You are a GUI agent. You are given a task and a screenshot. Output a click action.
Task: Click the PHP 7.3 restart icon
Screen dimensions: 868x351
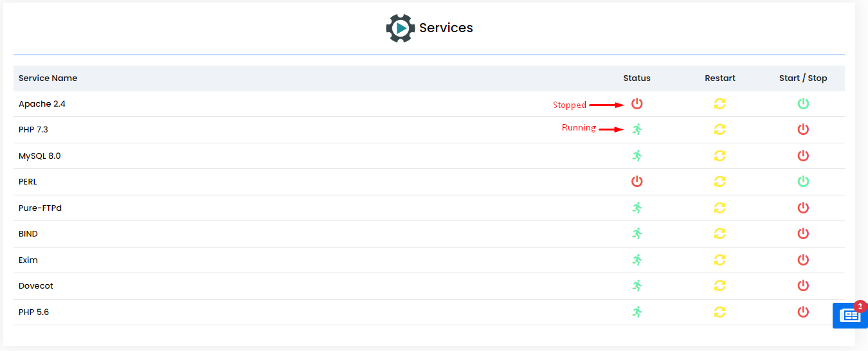coord(719,129)
